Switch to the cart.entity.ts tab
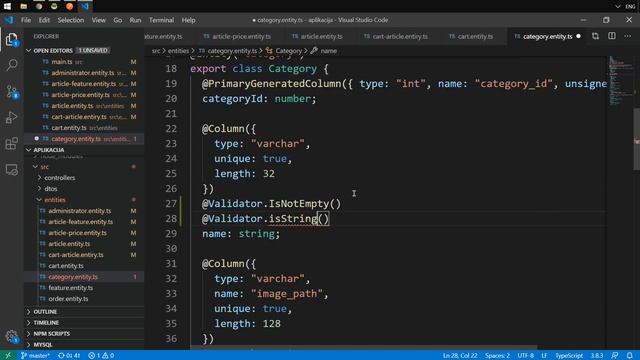The height and width of the screenshot is (360, 640). (x=471, y=36)
